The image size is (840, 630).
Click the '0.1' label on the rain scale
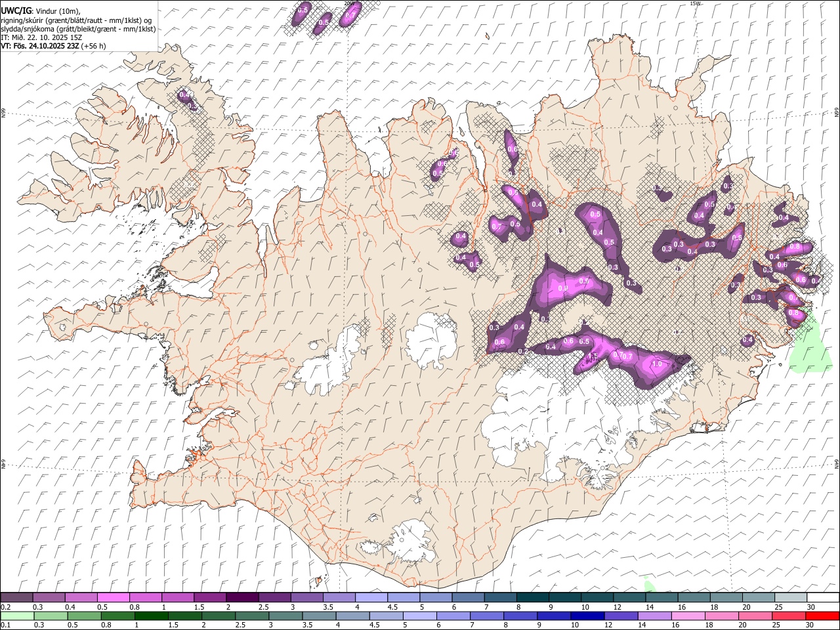tap(5, 625)
